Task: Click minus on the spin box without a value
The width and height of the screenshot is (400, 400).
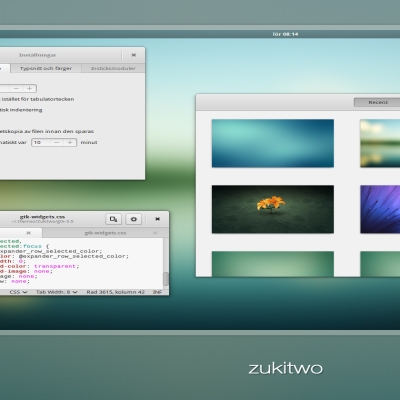Action: pos(16,88)
